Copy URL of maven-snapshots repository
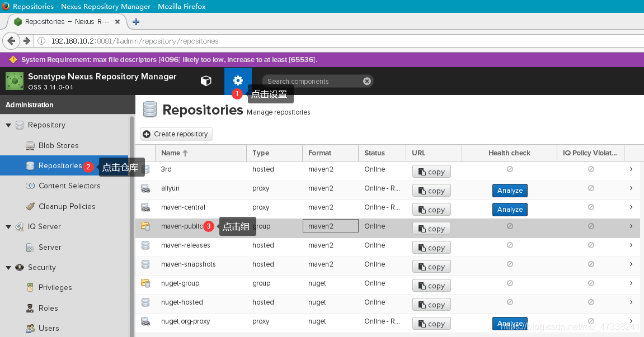 (x=431, y=267)
